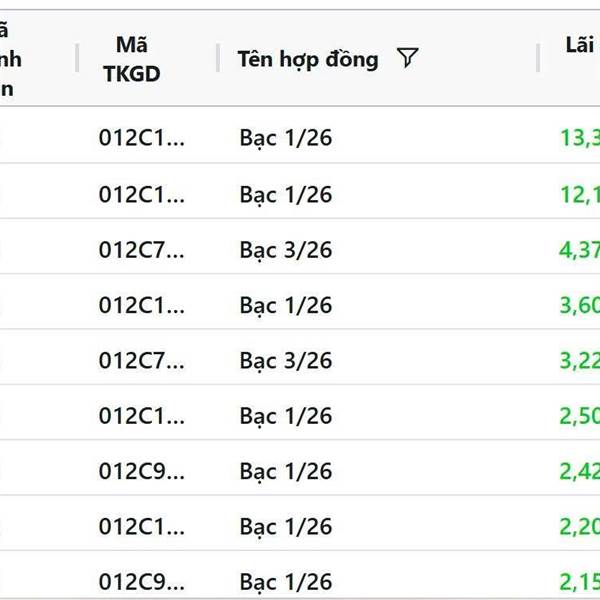
Task: Pick the profit cell showing 3,22
Action: click(x=579, y=360)
